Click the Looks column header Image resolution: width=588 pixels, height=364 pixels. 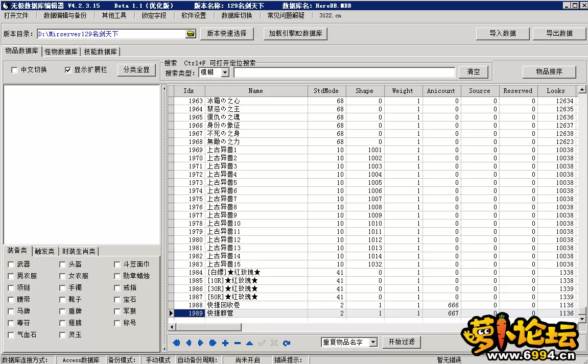click(556, 91)
